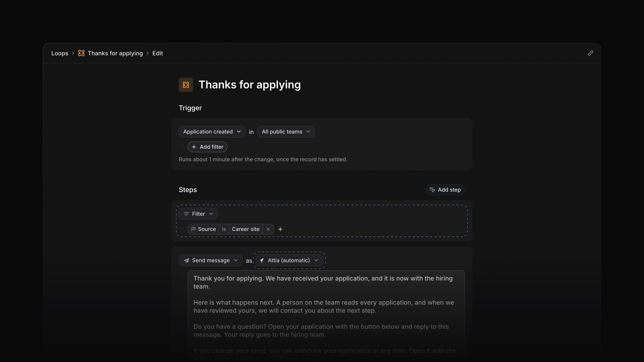
Task: Add another filter condition with the plus icon
Action: (x=280, y=229)
